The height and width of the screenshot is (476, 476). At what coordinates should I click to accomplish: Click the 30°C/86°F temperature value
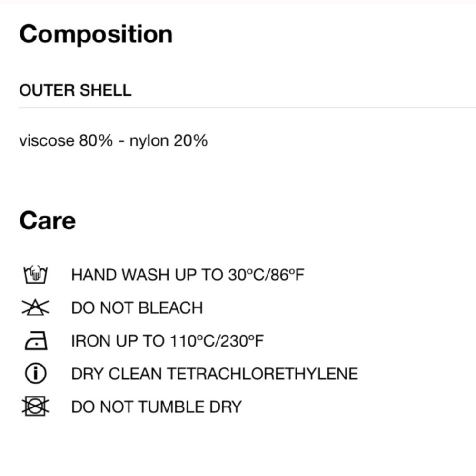click(266, 275)
